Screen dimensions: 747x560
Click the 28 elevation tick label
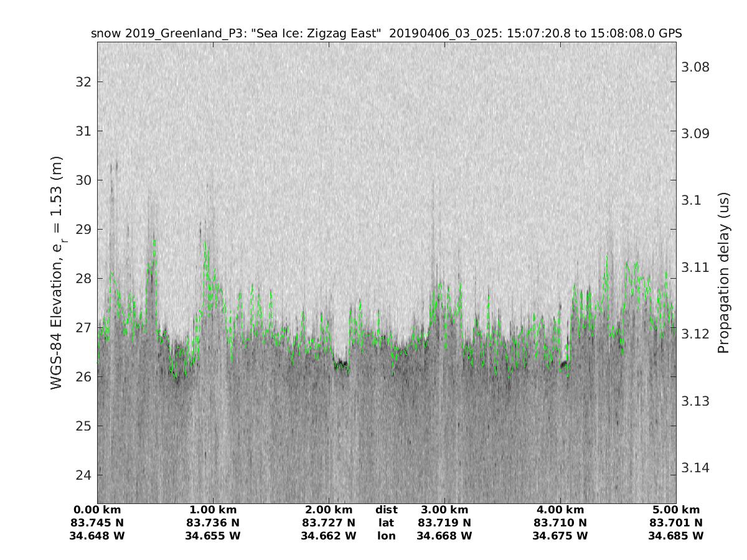click(x=82, y=279)
